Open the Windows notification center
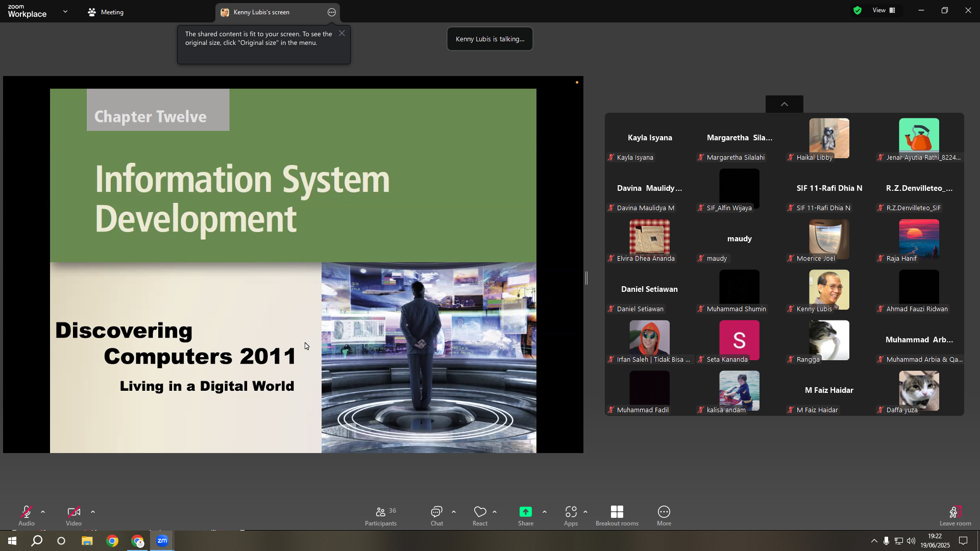This screenshot has height=551, width=980. 964,541
